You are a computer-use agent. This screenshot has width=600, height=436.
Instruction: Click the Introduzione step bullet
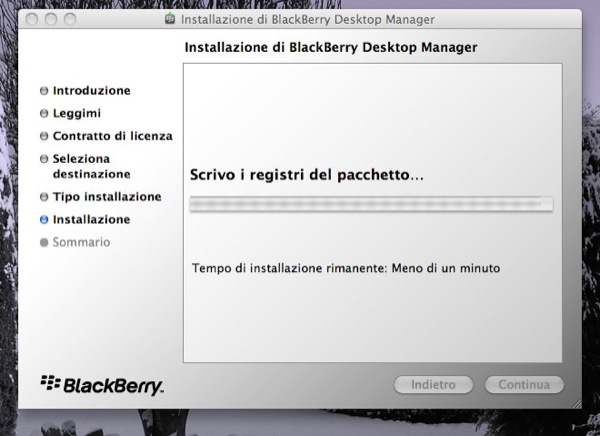coord(44,91)
